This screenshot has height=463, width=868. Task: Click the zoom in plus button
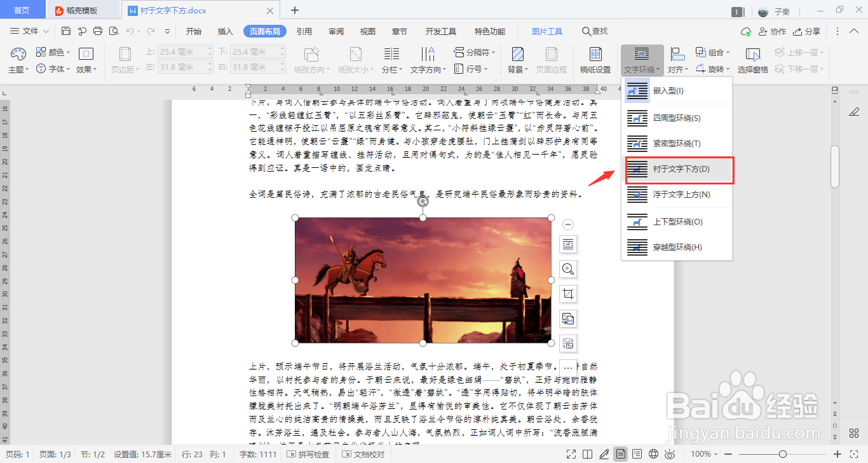[x=837, y=454]
